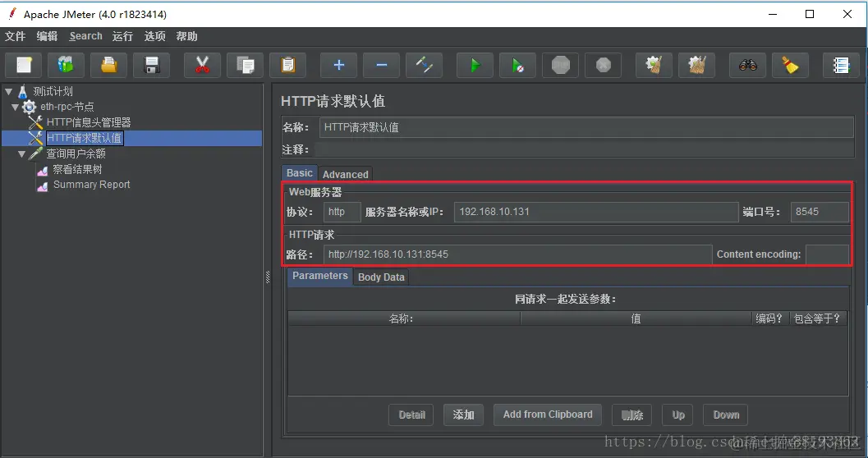The width and height of the screenshot is (868, 458).
Task: Open the function helper list icon
Action: [841, 66]
